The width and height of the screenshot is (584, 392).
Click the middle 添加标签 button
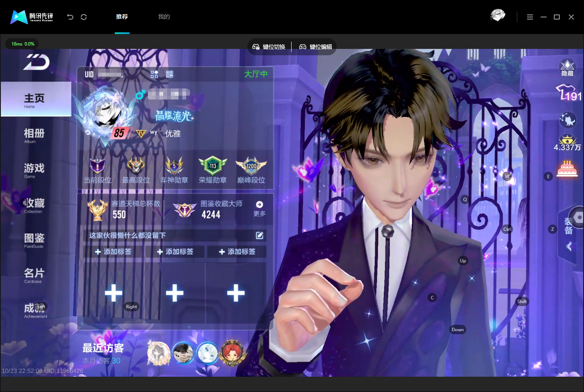click(175, 252)
